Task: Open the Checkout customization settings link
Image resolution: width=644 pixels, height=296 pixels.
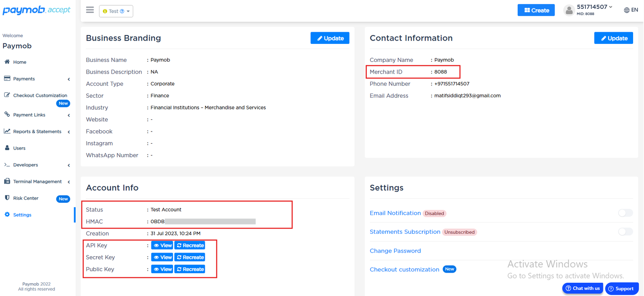Action: click(405, 269)
